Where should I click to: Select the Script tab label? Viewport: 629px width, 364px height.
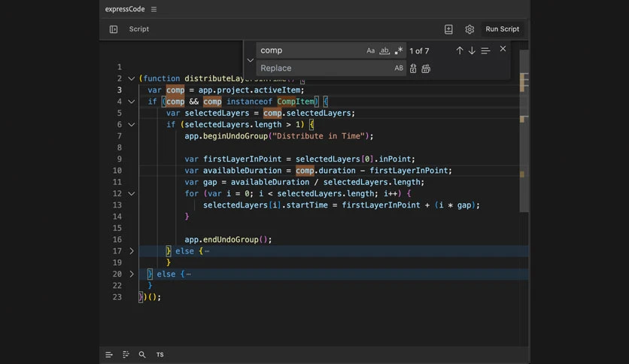[x=138, y=29]
